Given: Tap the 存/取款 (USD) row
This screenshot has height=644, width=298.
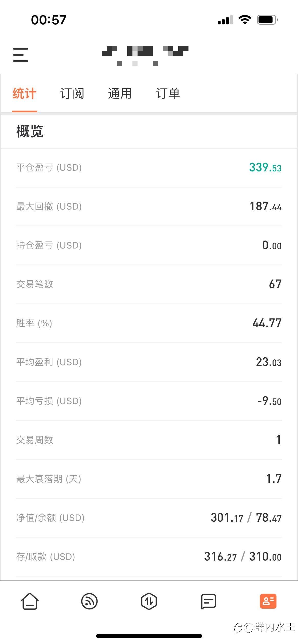Looking at the screenshot, I should (149, 557).
